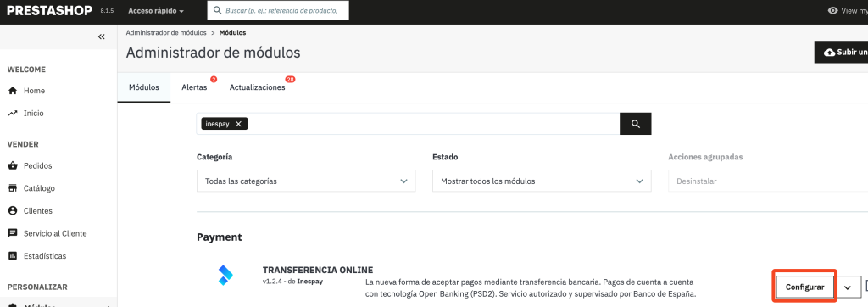Focus the top Buscar search field
The height and width of the screenshot is (307, 868).
pyautogui.click(x=278, y=10)
